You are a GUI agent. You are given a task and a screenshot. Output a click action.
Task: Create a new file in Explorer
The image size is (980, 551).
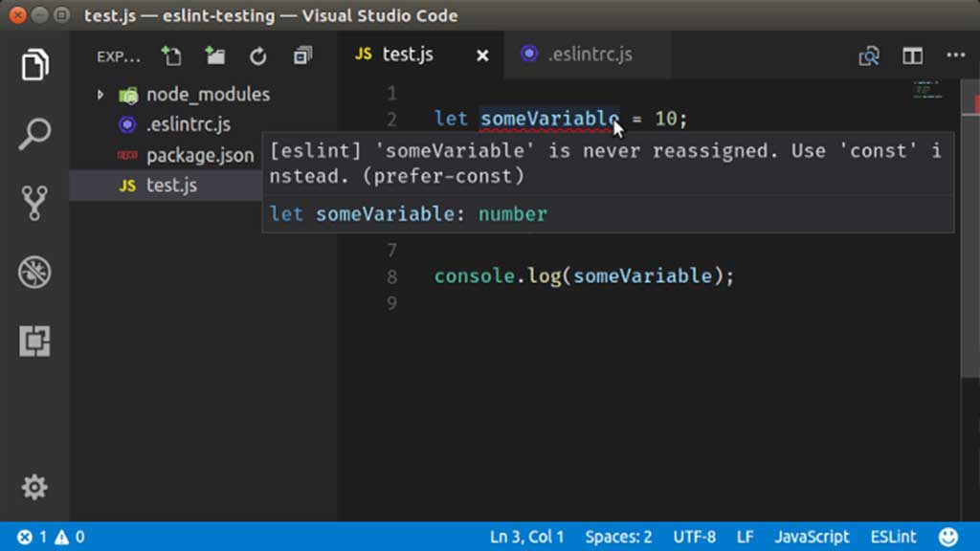click(171, 56)
